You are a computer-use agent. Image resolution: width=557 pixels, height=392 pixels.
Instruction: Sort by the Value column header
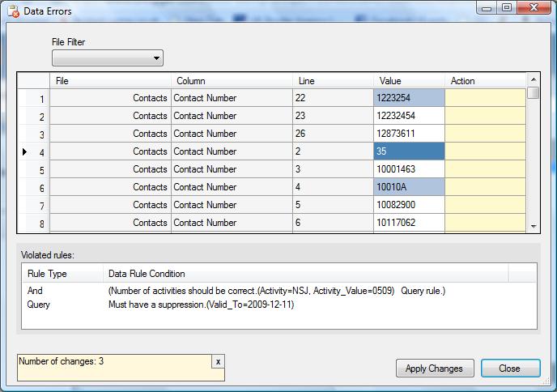(x=409, y=81)
